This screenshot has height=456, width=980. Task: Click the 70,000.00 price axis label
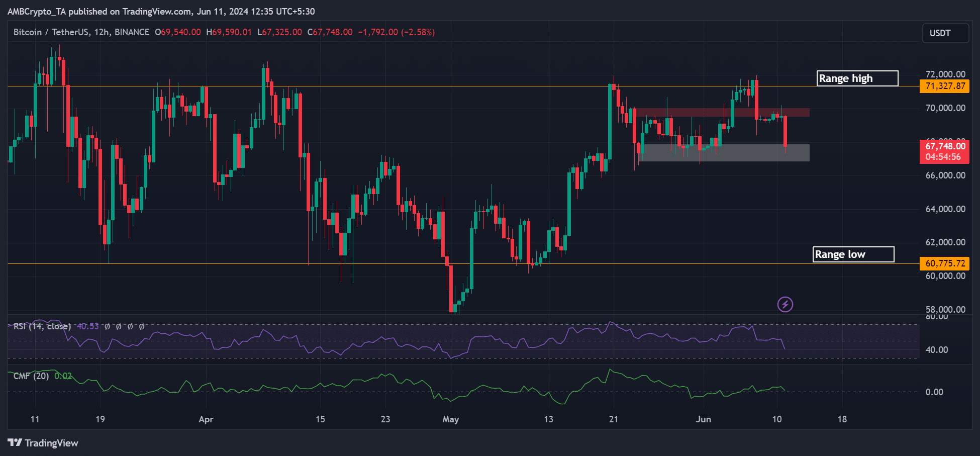945,108
